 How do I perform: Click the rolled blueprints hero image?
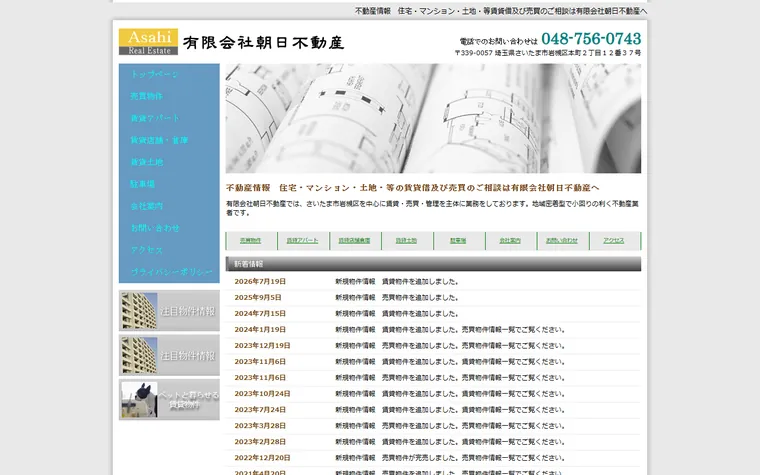(433, 118)
